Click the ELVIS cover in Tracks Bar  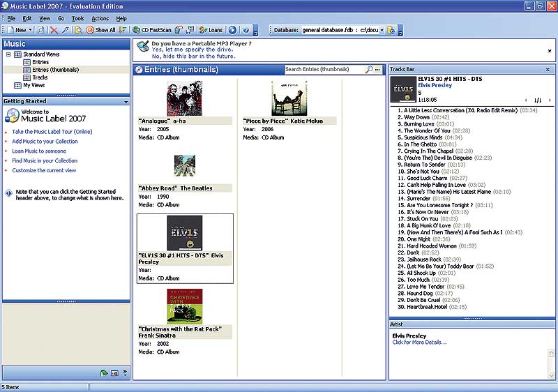[x=403, y=90]
